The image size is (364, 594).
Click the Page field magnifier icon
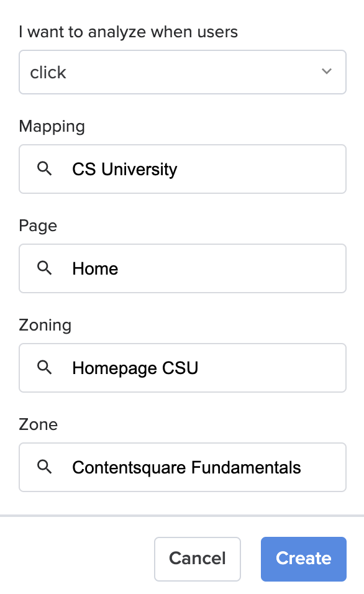click(x=44, y=268)
